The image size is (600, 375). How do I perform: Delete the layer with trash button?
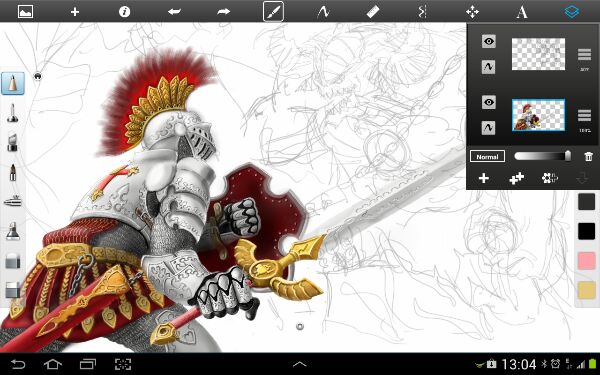tap(589, 156)
